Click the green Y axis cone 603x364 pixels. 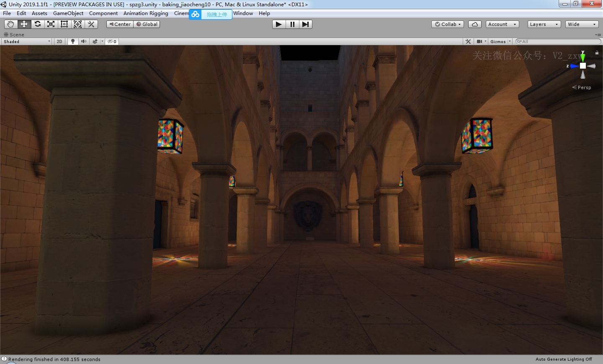click(583, 57)
